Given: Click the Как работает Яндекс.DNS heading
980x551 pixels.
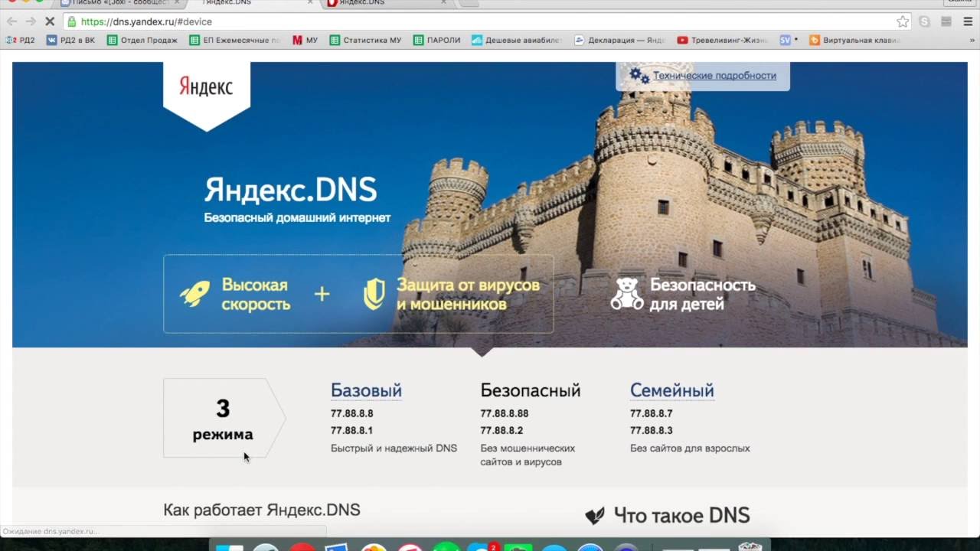Looking at the screenshot, I should click(x=262, y=510).
